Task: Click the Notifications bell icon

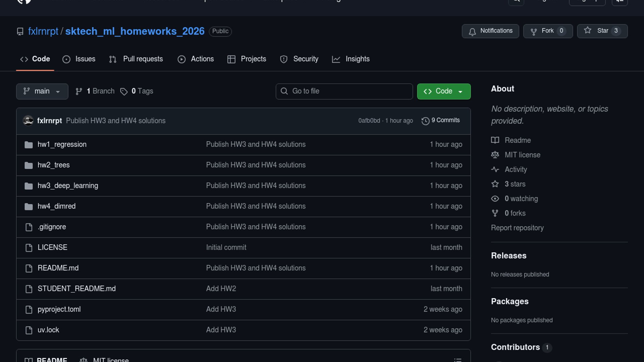Action: 472,32
